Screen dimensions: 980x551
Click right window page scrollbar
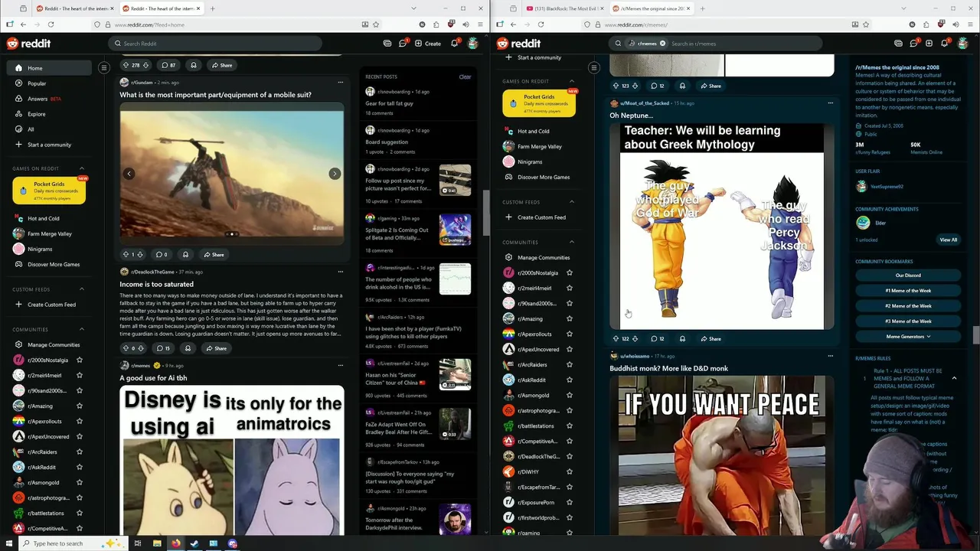(x=976, y=336)
